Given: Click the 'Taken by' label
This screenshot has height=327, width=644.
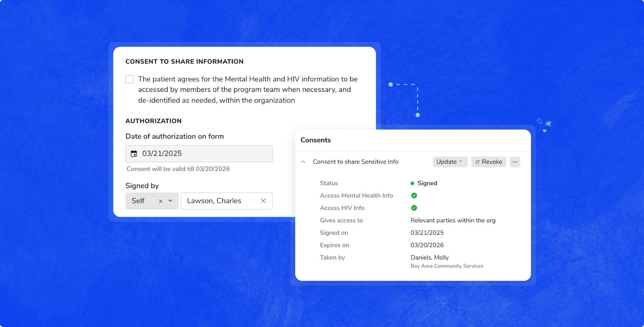Looking at the screenshot, I should [x=332, y=258].
